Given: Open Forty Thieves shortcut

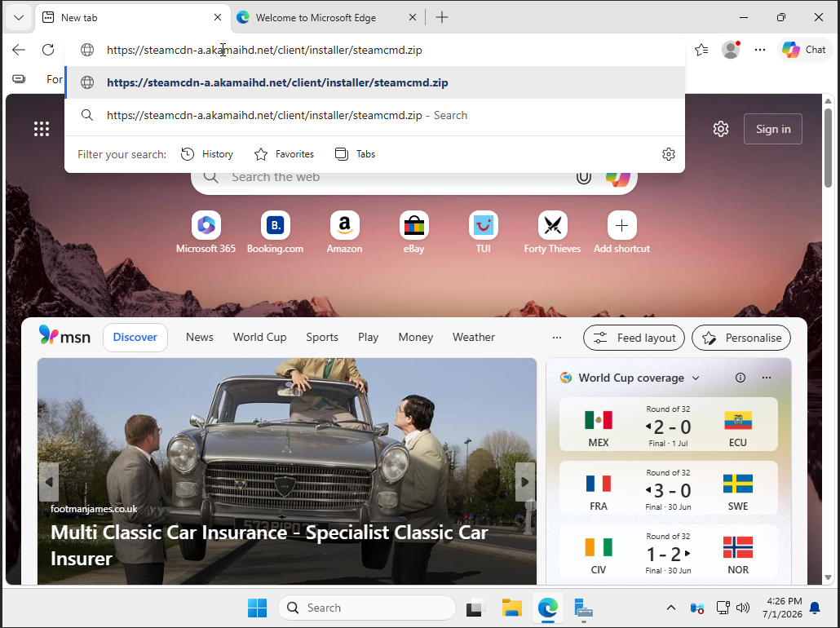Looking at the screenshot, I should coord(552,233).
